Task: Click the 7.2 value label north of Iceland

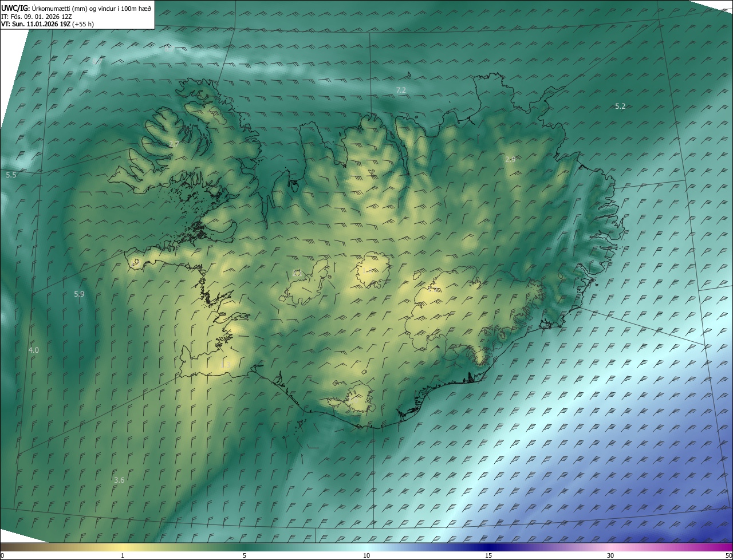Action: pos(401,90)
